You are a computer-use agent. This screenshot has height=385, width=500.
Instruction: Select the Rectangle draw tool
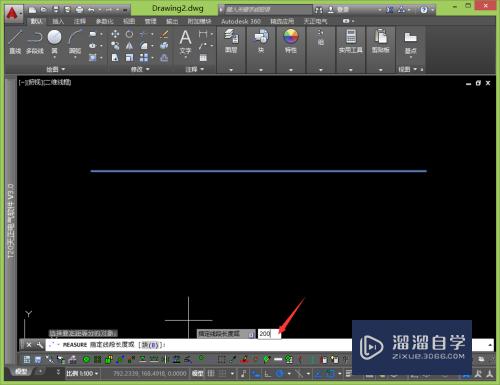pyautogui.click(x=93, y=34)
